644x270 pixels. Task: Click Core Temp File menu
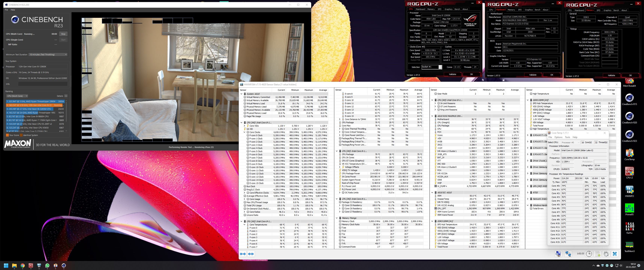(x=550, y=137)
